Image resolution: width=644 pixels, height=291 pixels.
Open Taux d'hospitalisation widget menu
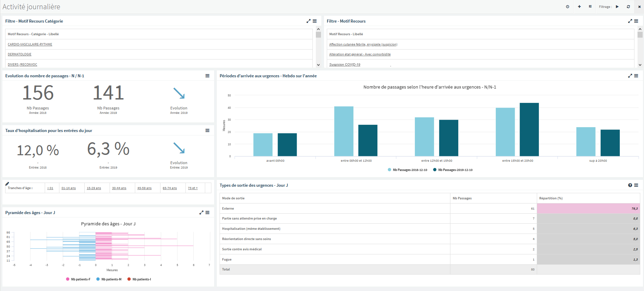pos(207,131)
